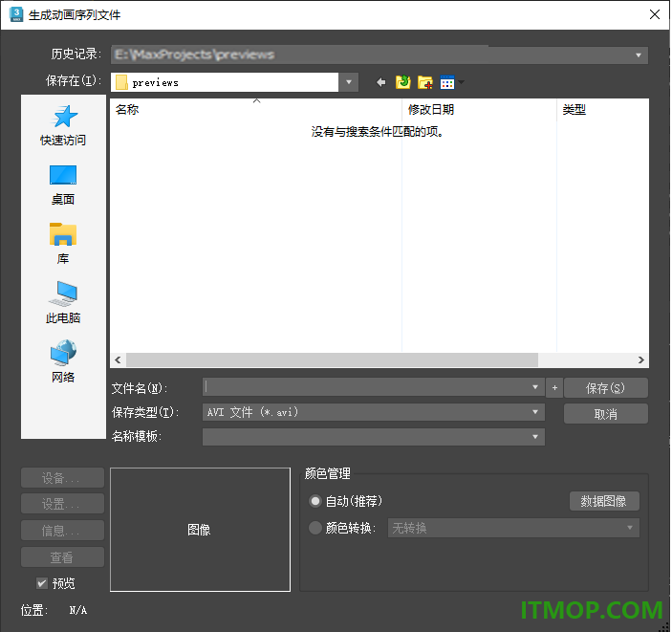Screen dimensions: 672x632
Task: Sort by Type (类型) column header
Action: click(x=602, y=110)
